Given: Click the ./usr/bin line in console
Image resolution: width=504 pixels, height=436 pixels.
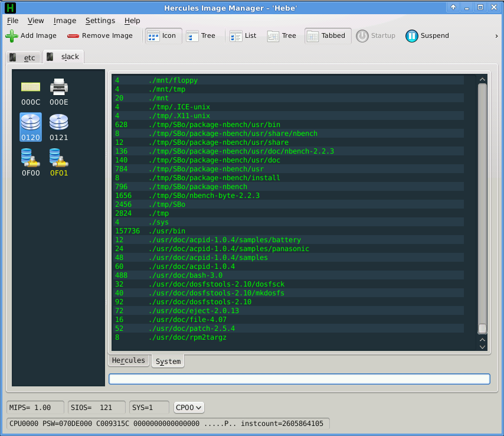Looking at the screenshot, I should click(x=289, y=231).
